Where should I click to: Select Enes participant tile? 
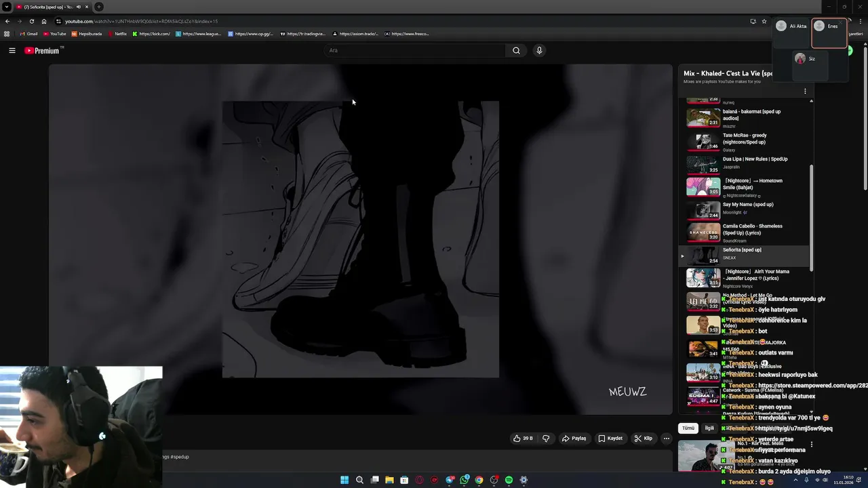(x=829, y=32)
